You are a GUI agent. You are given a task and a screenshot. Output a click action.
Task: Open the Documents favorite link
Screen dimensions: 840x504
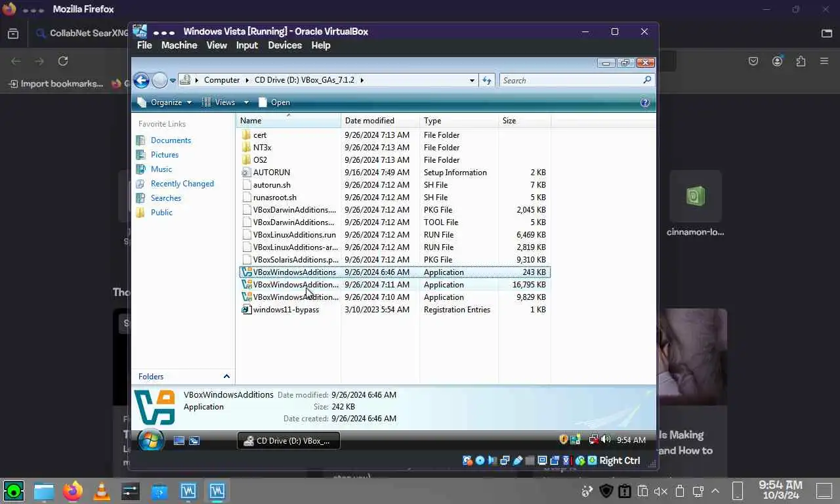(x=171, y=140)
